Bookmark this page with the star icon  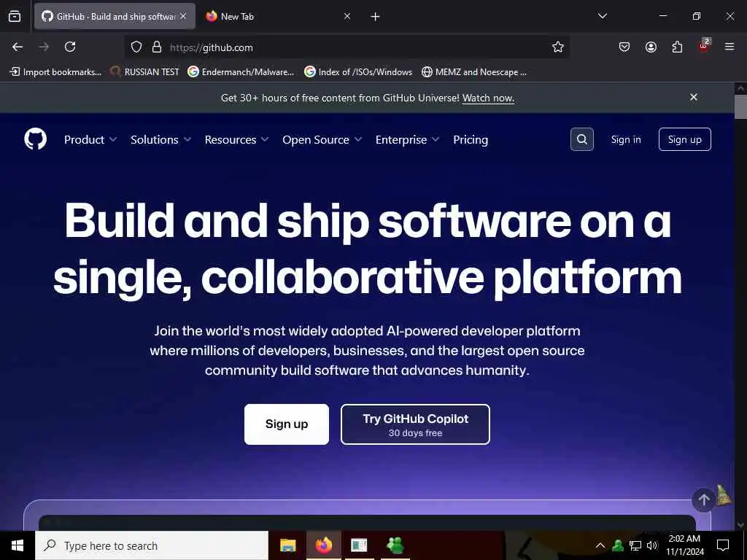558,47
